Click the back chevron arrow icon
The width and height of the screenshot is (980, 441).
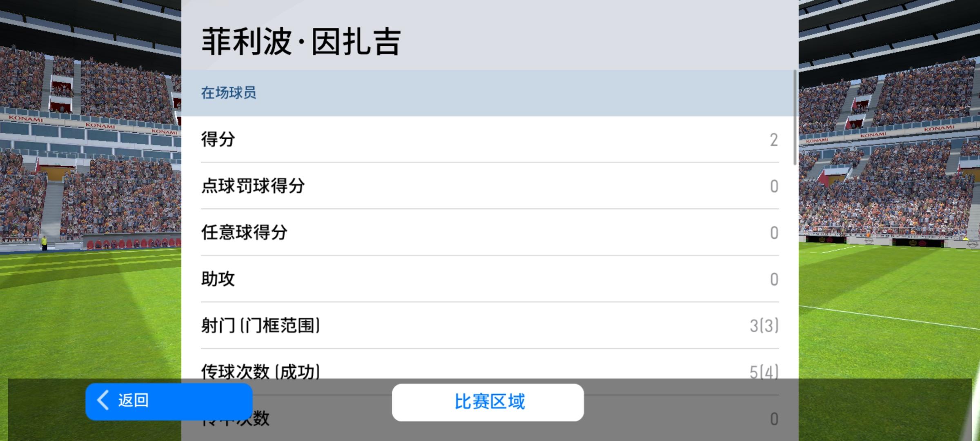pyautogui.click(x=103, y=400)
